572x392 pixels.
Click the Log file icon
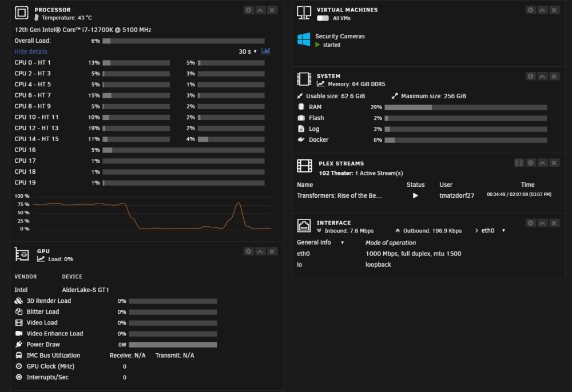pos(301,129)
